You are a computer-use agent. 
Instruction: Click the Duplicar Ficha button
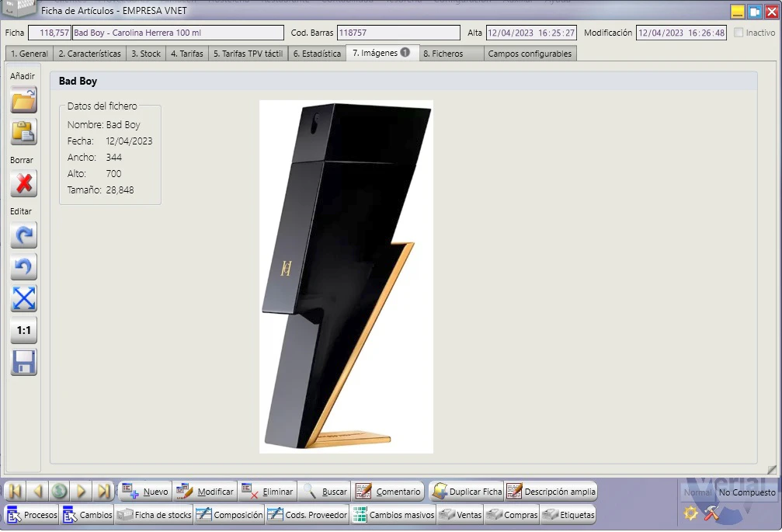(466, 492)
